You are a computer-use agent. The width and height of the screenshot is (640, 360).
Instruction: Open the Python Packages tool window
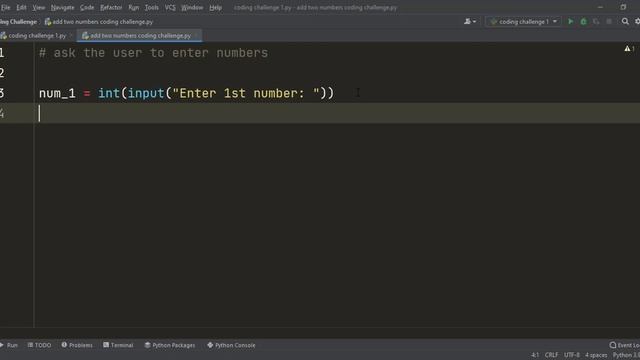[x=169, y=345]
